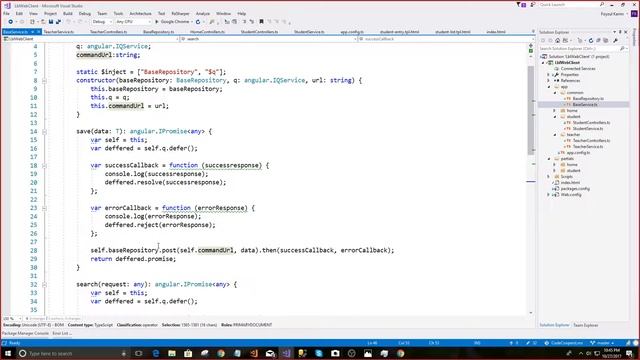This screenshot has height=360, width=640.
Task: Collapse successCallback function outline on line 18
Action: (44, 165)
